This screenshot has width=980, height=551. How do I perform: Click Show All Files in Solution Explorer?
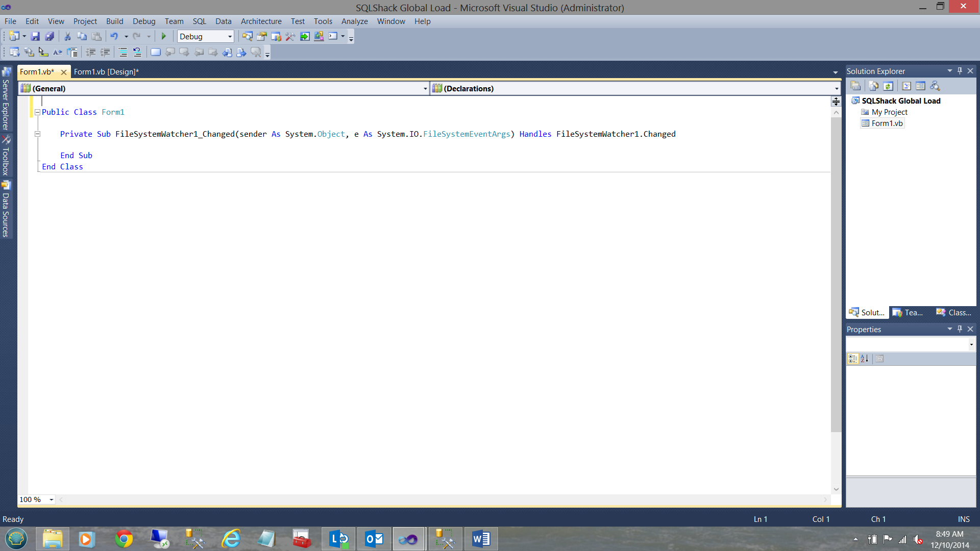pos(873,86)
